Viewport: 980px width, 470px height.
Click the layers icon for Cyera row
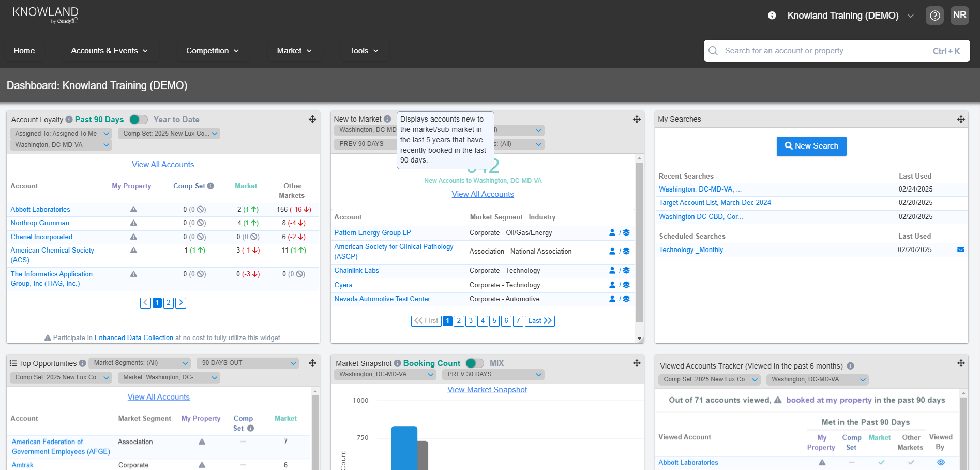[x=626, y=285]
